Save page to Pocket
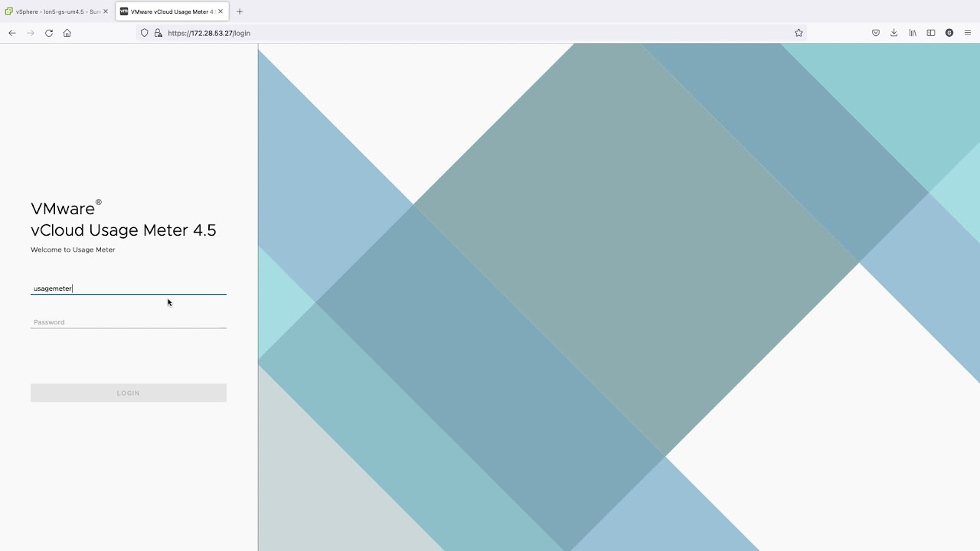Image resolution: width=980 pixels, height=551 pixels. pos(876,33)
